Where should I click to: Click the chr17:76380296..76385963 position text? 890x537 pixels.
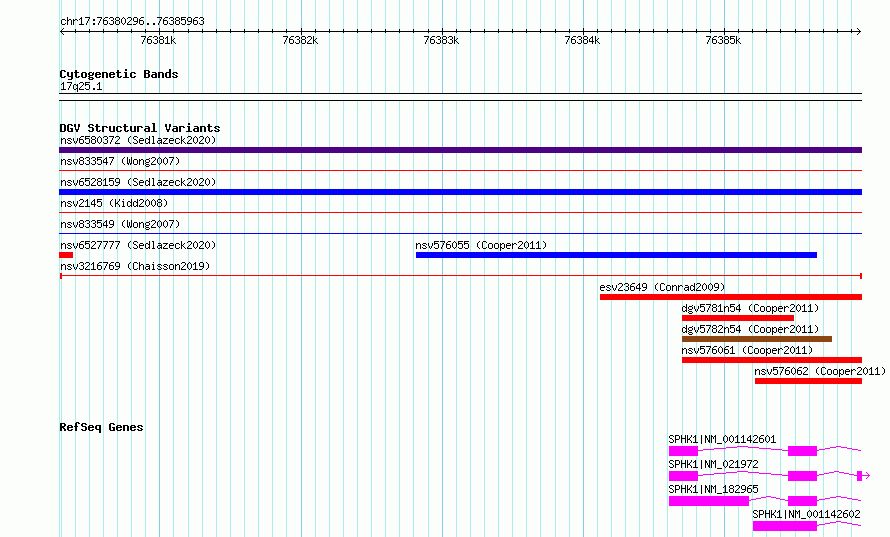[132, 21]
